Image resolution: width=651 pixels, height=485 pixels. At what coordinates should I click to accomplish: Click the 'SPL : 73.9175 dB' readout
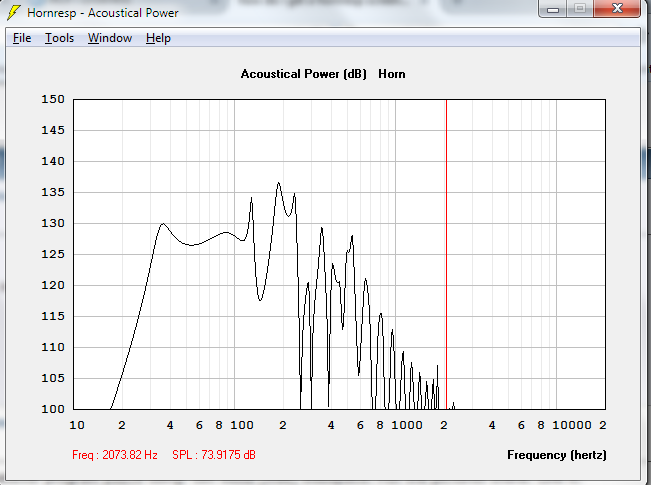pyautogui.click(x=214, y=455)
